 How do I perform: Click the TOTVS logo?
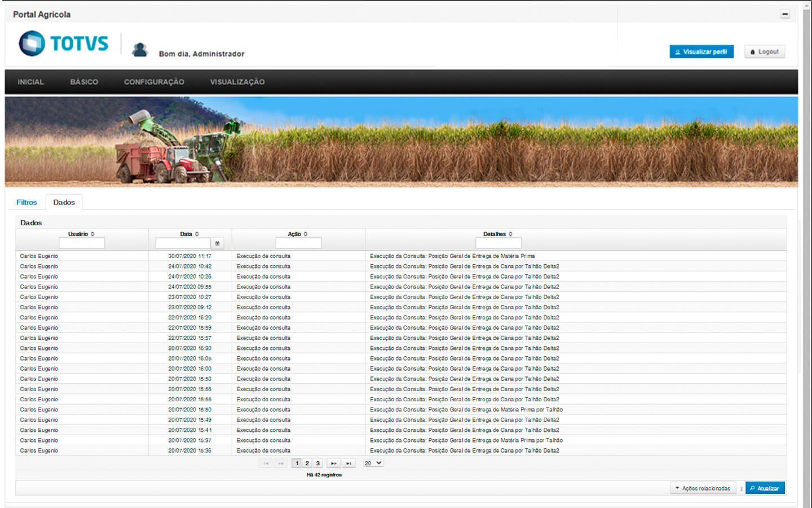click(x=63, y=43)
